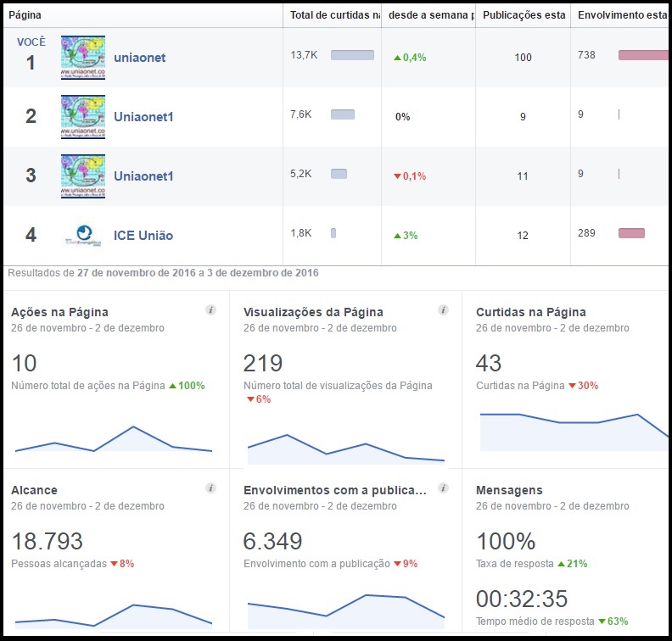Open the Mensagens card title
The width and height of the screenshot is (672, 641).
tap(509, 490)
